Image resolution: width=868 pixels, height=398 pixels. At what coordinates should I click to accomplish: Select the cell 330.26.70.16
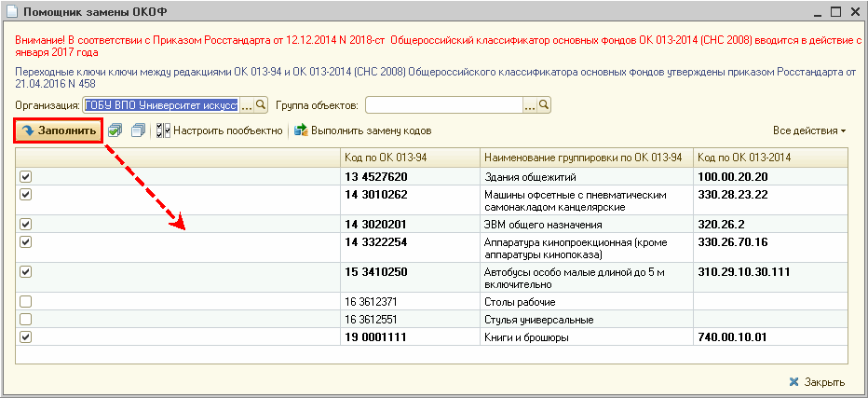pyautogui.click(x=770, y=248)
